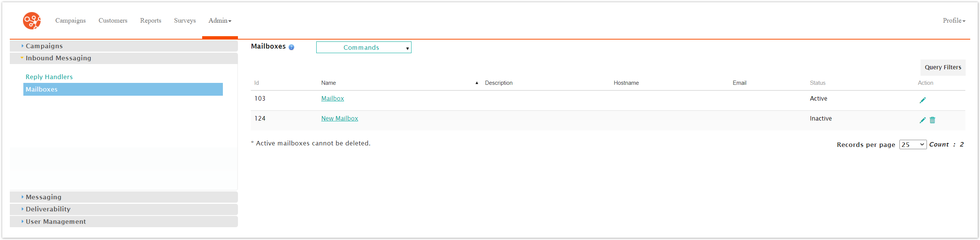
Task: Click the Query Filters button
Action: point(942,67)
